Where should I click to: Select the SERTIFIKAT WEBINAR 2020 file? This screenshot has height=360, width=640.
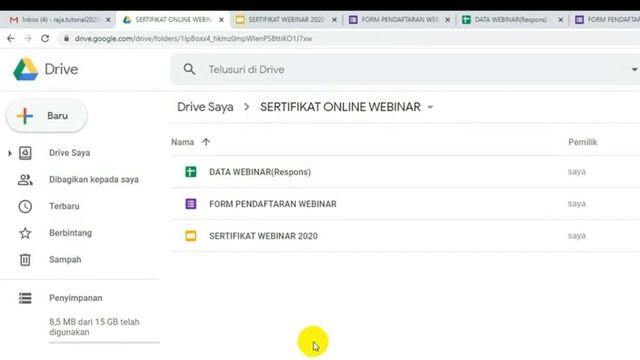[405, 236]
